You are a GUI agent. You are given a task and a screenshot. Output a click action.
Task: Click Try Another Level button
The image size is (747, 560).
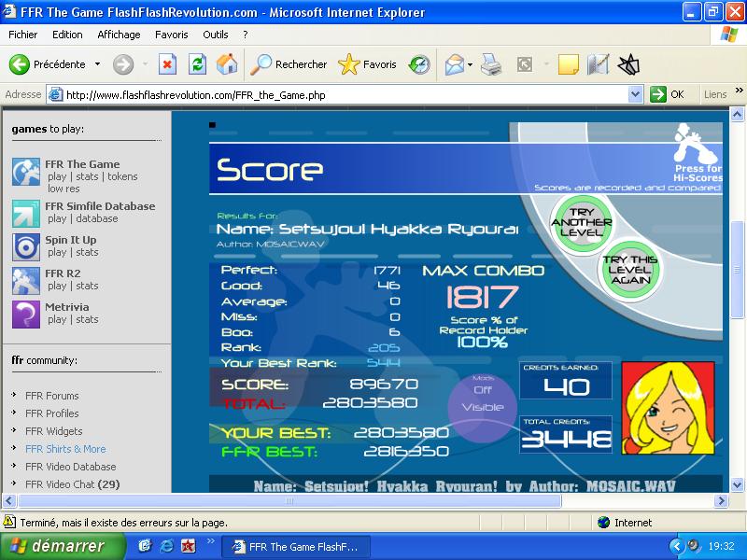pyautogui.click(x=581, y=222)
